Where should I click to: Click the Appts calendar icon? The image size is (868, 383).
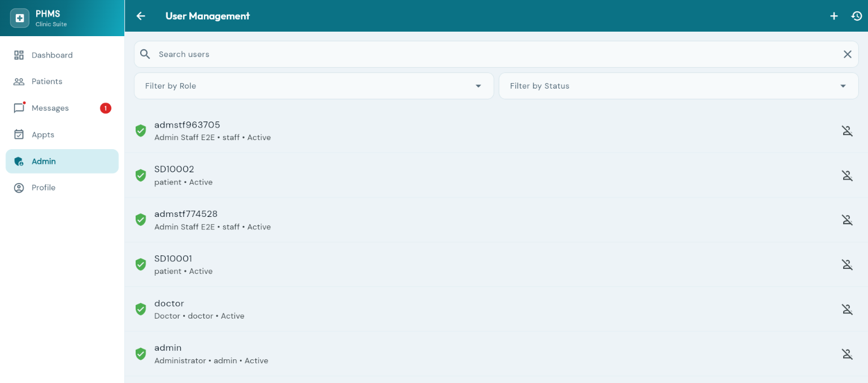19,134
